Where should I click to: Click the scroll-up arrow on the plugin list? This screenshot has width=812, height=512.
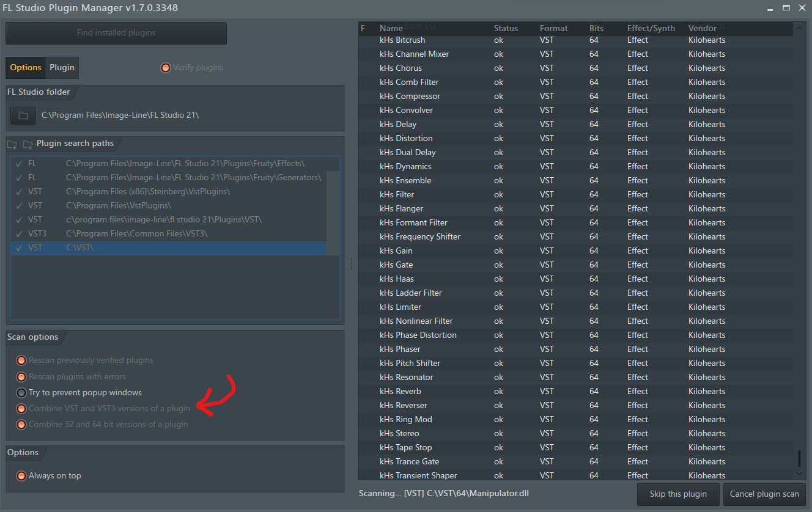tap(799, 27)
